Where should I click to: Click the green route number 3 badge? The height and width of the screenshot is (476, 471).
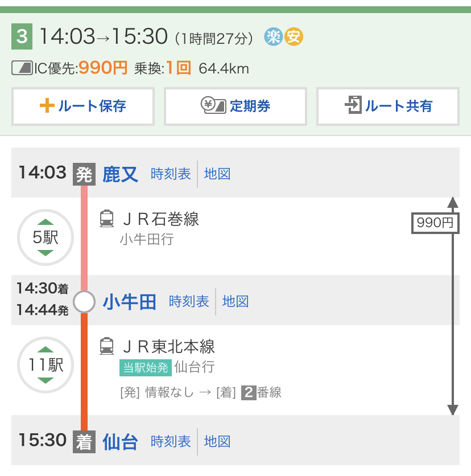22,38
